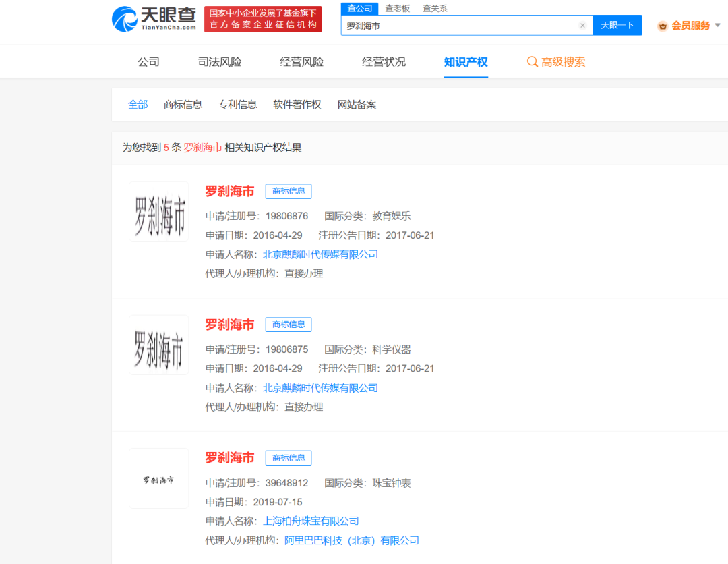Screen dimensions: 728x564
Task: Click 国际分类 value 教育娱乐
Action: [x=392, y=216]
